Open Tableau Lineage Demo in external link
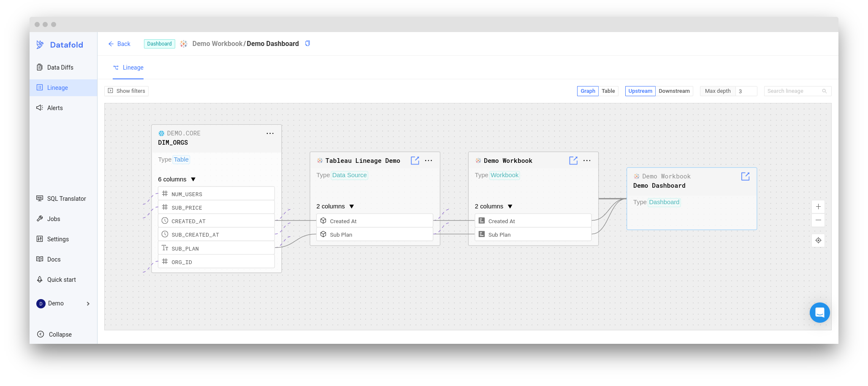 [415, 161]
